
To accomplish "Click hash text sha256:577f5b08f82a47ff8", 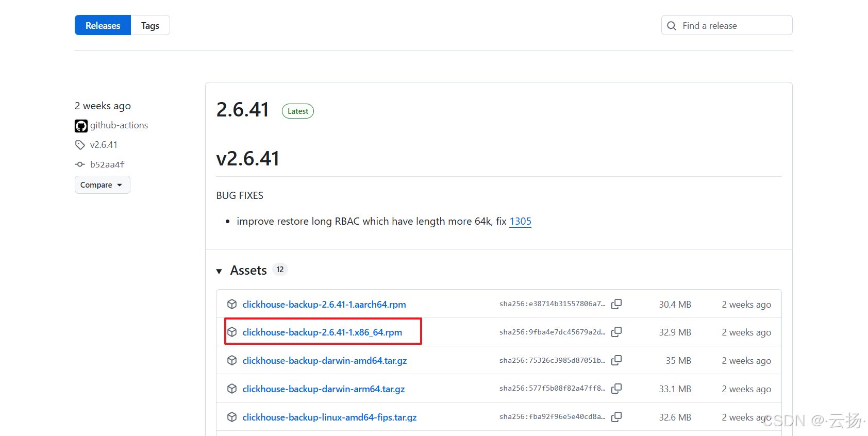I will 552,389.
